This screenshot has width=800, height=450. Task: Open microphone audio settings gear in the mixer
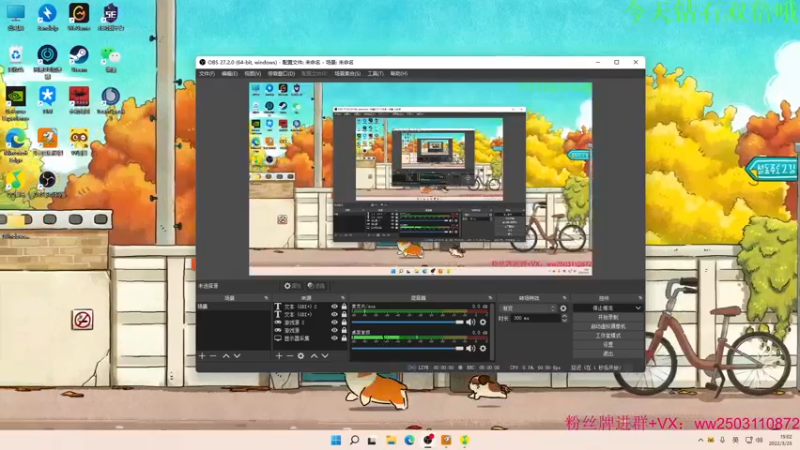(x=483, y=322)
